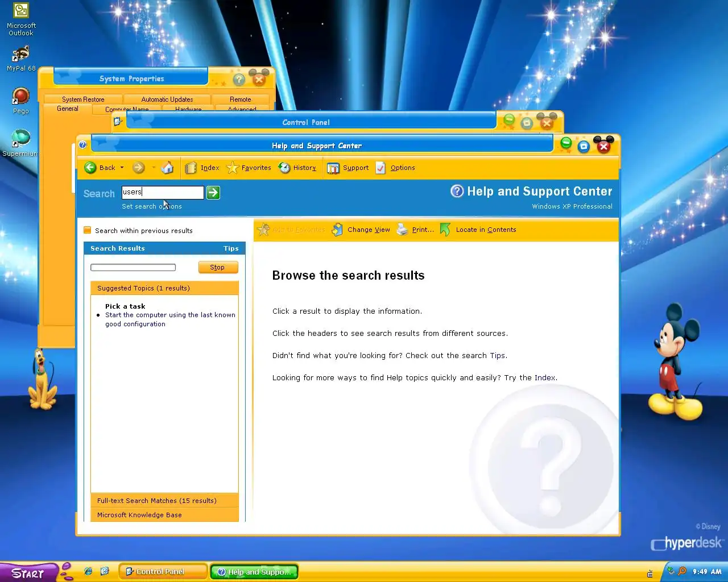Go to Help Center home icon
728x582 pixels.
click(x=167, y=168)
